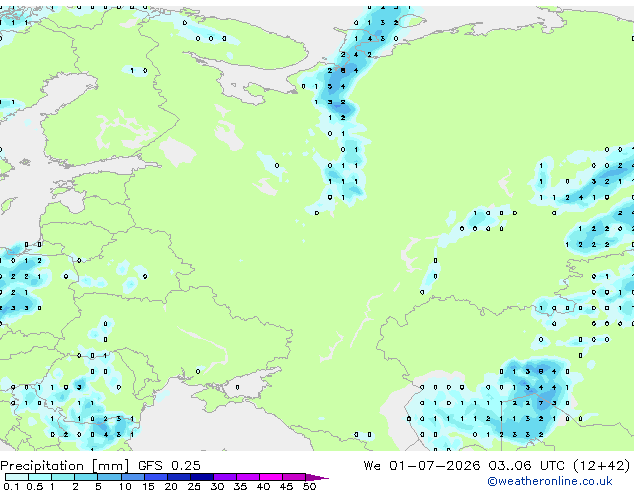Select the 'GFS 0.25' model label
634x490 pixels.
point(169,466)
